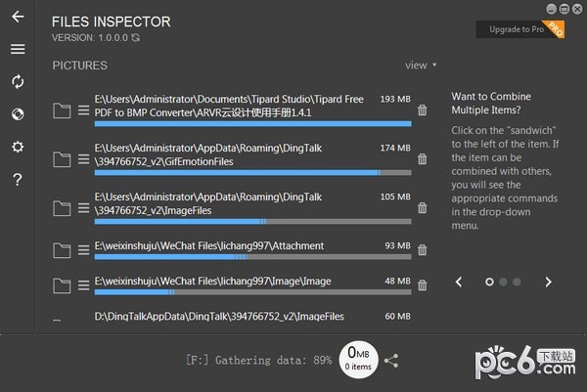Select the first tip page dot
The image size is (587, 392).
(x=489, y=282)
